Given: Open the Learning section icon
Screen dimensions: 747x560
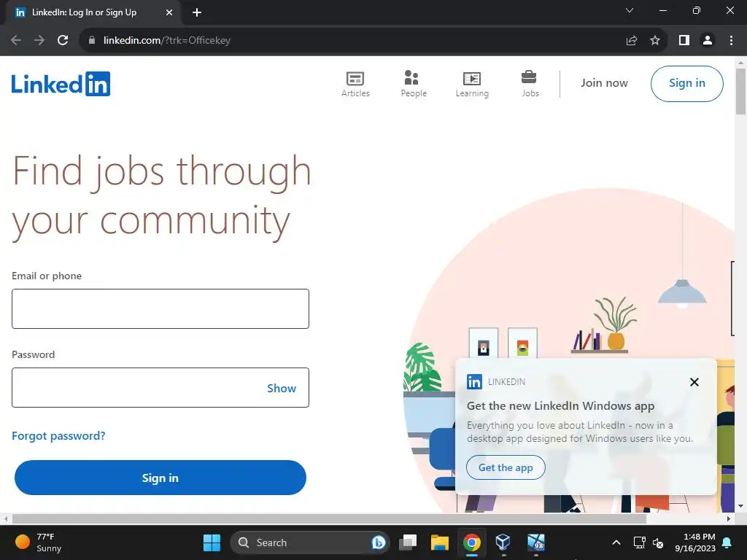Looking at the screenshot, I should pos(472,78).
